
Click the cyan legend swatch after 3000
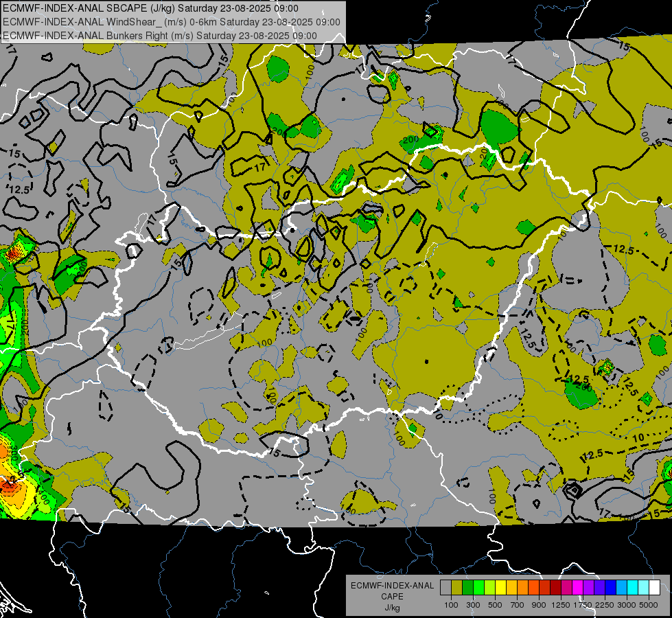pos(633,588)
